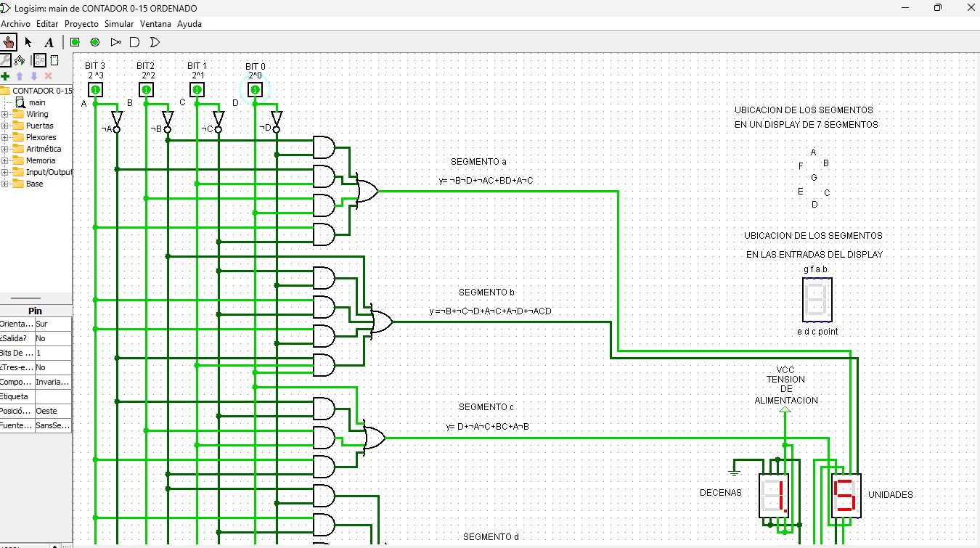Viewport: 980px width, 548px height.
Task: Open the Proyecto menu
Action: [81, 23]
